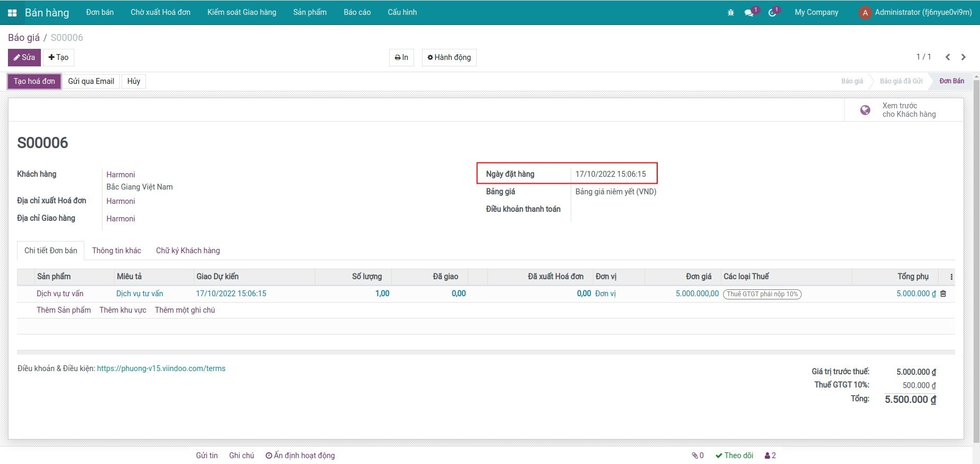Go to the next record arrow
The height and width of the screenshot is (464, 980).
pos(964,57)
